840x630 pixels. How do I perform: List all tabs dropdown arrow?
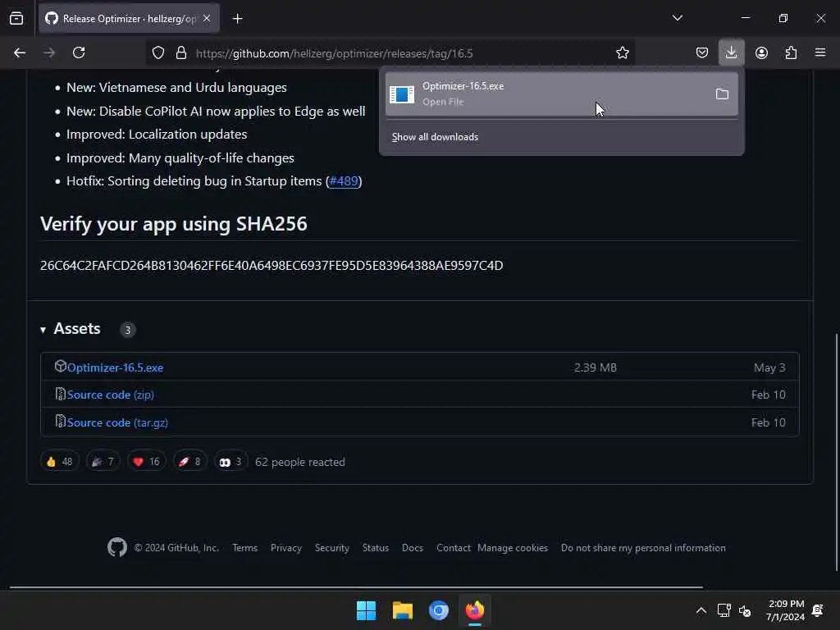coord(677,18)
